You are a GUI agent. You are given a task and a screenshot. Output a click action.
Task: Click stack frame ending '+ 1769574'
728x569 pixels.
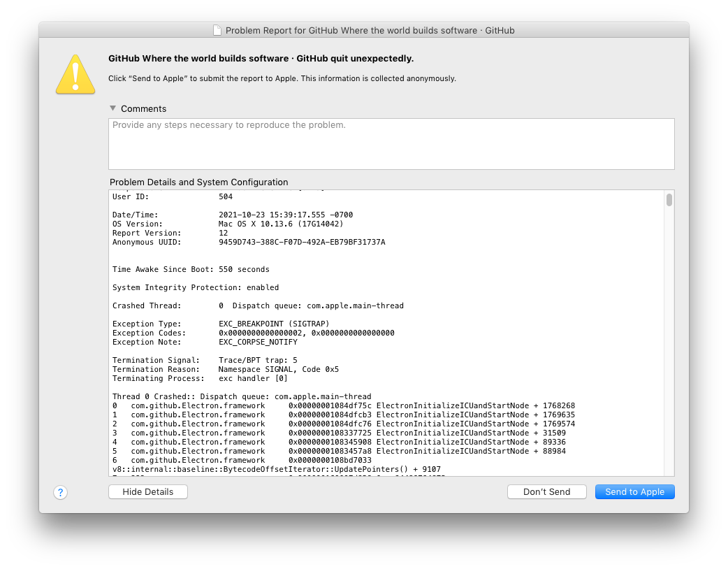[344, 424]
